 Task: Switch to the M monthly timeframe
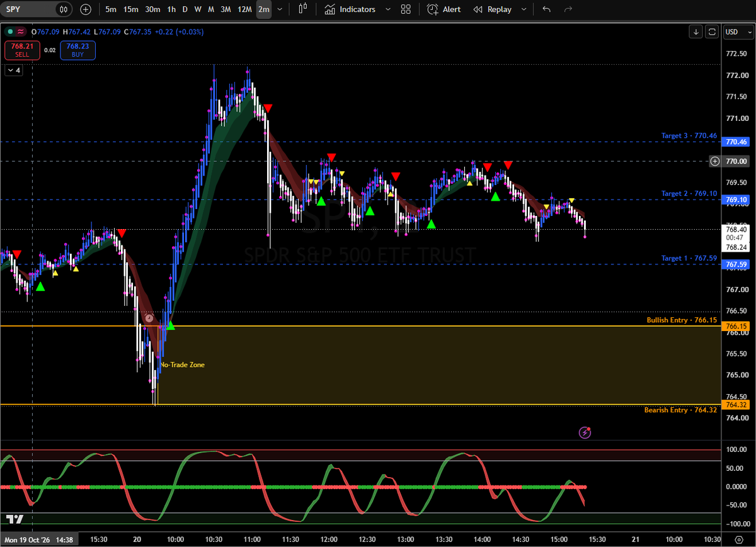pos(211,9)
